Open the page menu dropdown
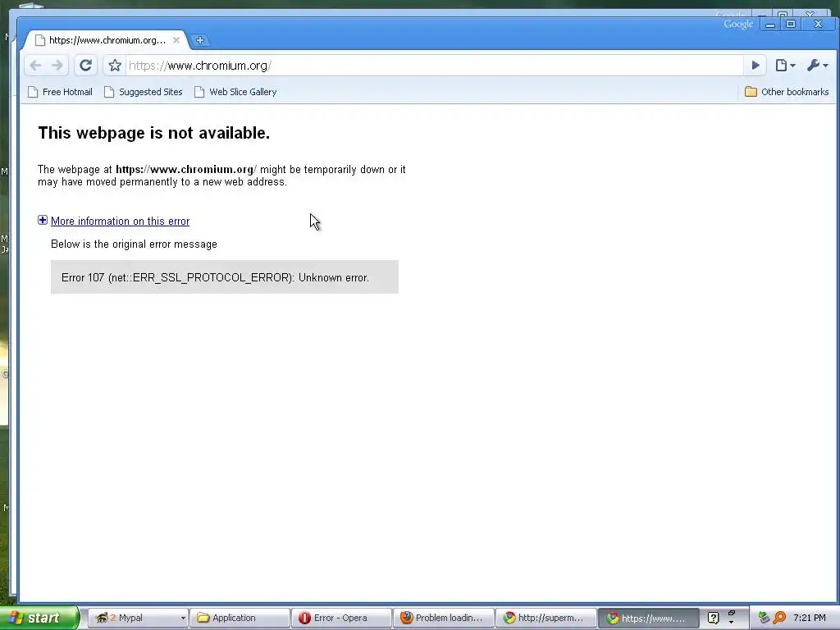The width and height of the screenshot is (840, 630). [x=785, y=66]
